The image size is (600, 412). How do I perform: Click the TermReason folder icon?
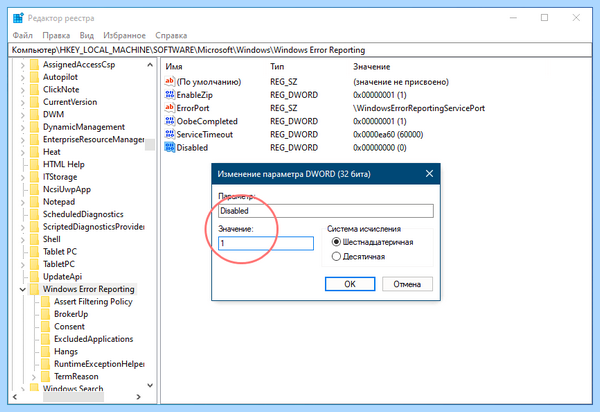(x=46, y=376)
